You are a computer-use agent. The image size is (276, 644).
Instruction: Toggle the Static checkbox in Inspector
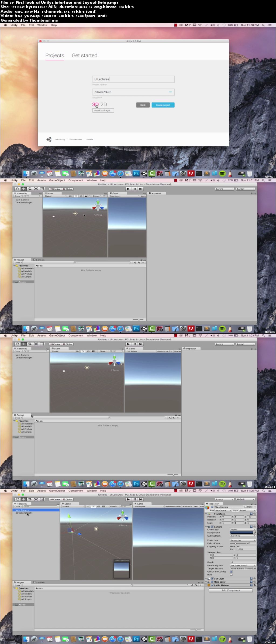pos(245,507)
